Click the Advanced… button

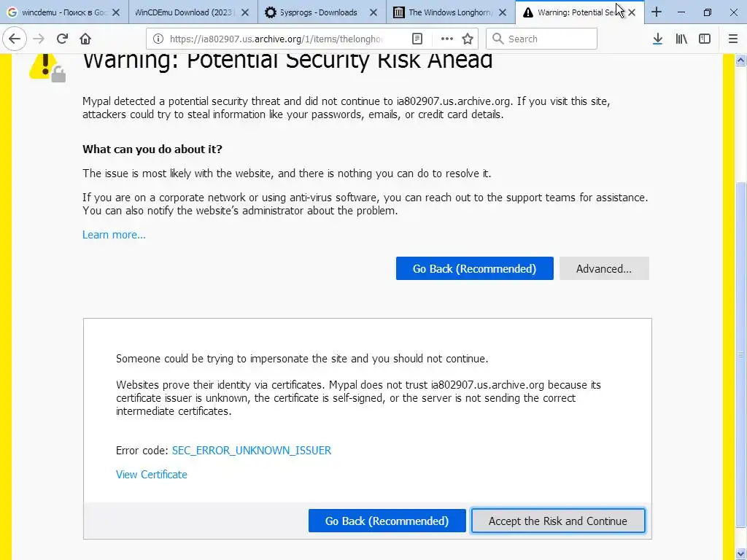coord(603,268)
